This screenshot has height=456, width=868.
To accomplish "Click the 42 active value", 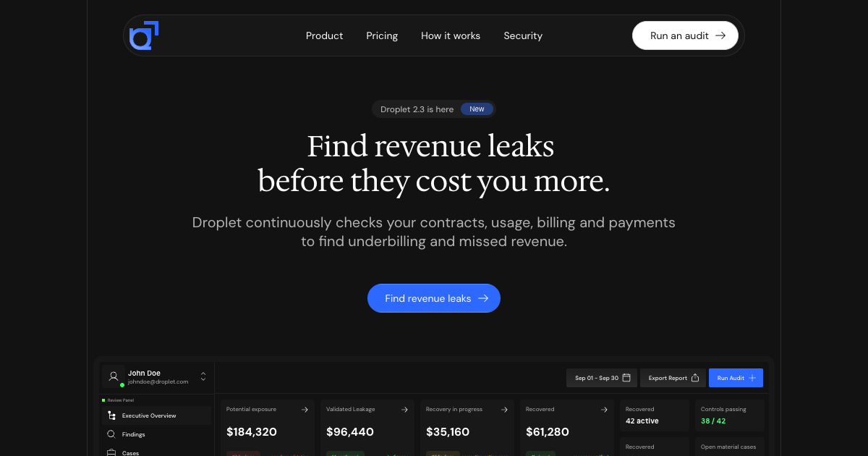I will click(642, 421).
